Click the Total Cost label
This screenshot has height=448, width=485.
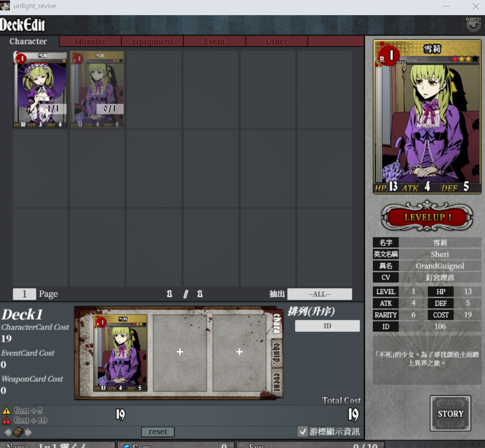click(x=341, y=400)
